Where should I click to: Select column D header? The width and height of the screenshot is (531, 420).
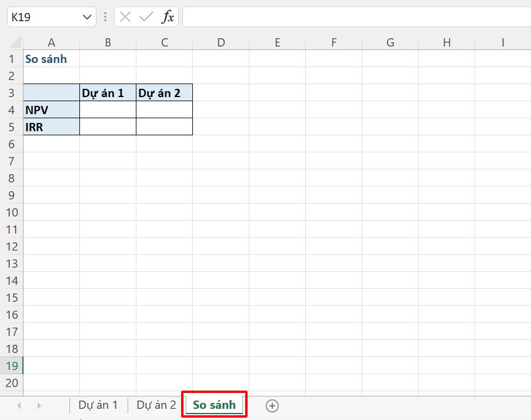pyautogui.click(x=221, y=42)
